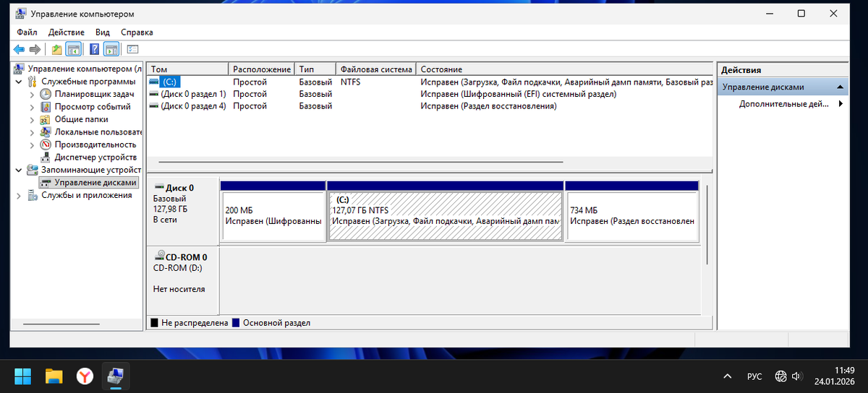The height and width of the screenshot is (393, 868).
Task: Click the network globe tray icon
Action: (x=780, y=376)
